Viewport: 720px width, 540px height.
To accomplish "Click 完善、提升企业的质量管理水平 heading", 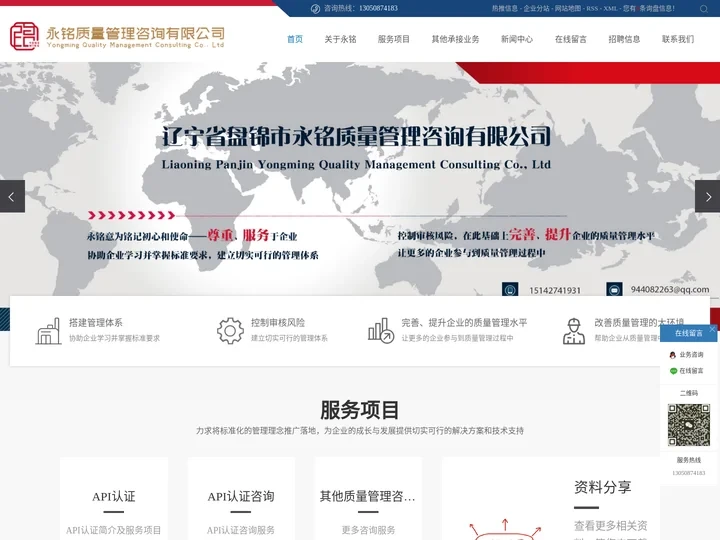I will [x=464, y=322].
